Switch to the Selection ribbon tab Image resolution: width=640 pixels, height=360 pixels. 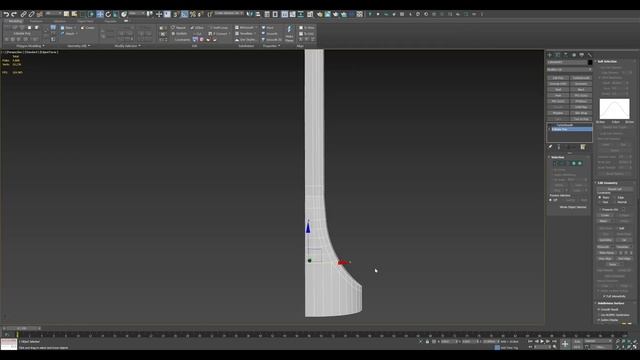tap(60, 21)
